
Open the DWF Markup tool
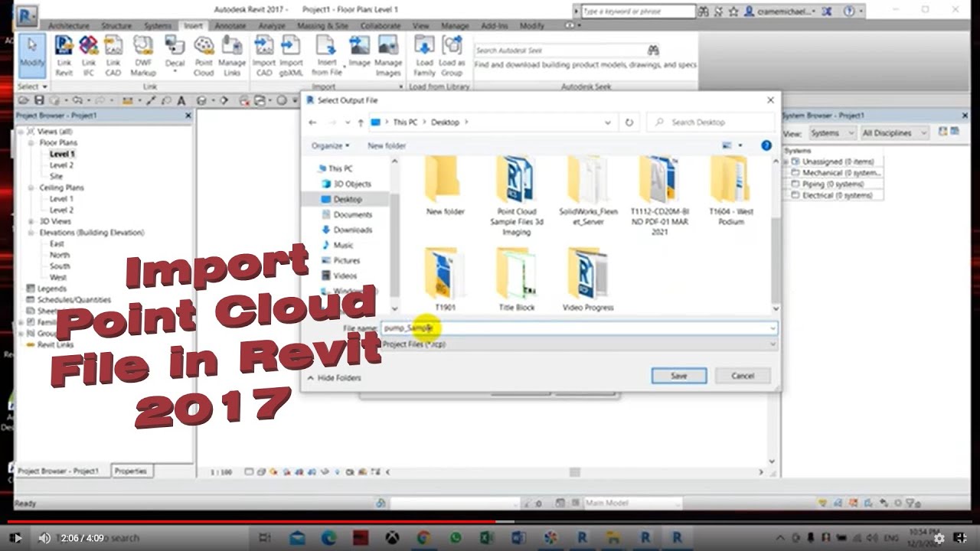pos(143,55)
